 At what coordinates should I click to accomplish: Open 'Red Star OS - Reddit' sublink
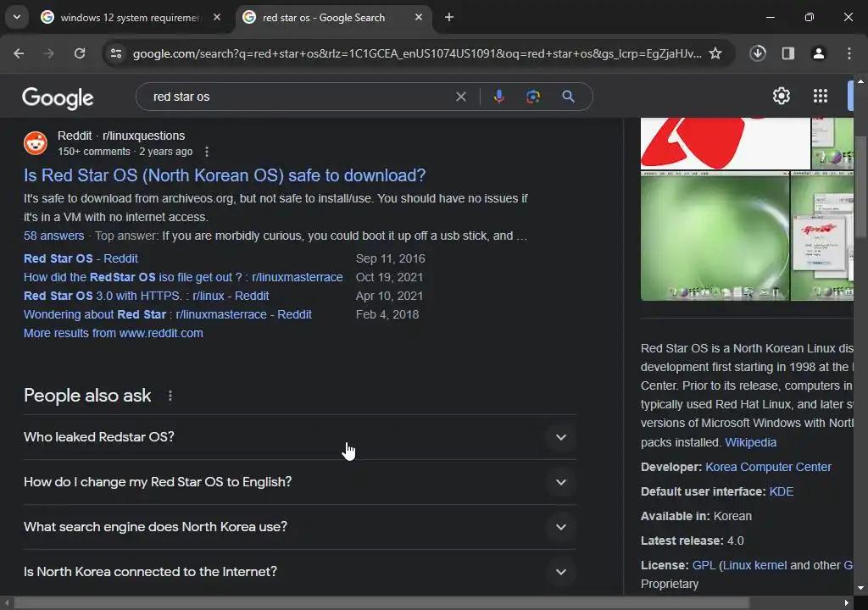81,258
